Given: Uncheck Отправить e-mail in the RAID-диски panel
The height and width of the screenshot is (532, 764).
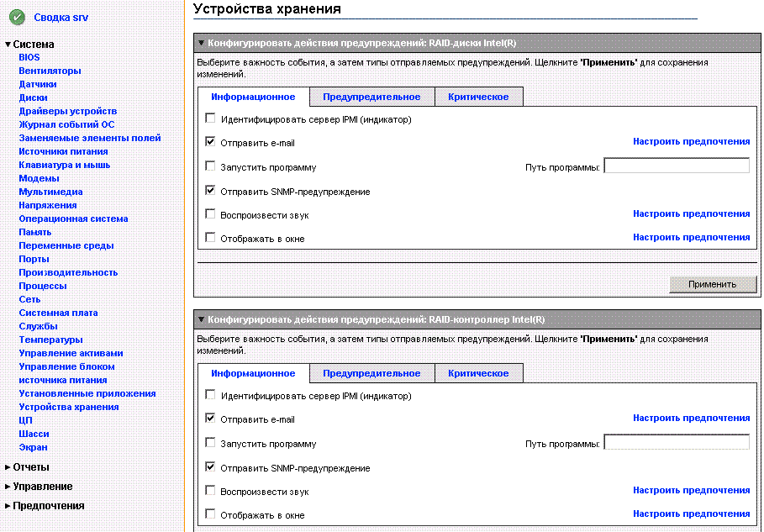Looking at the screenshot, I should pyautogui.click(x=210, y=142).
